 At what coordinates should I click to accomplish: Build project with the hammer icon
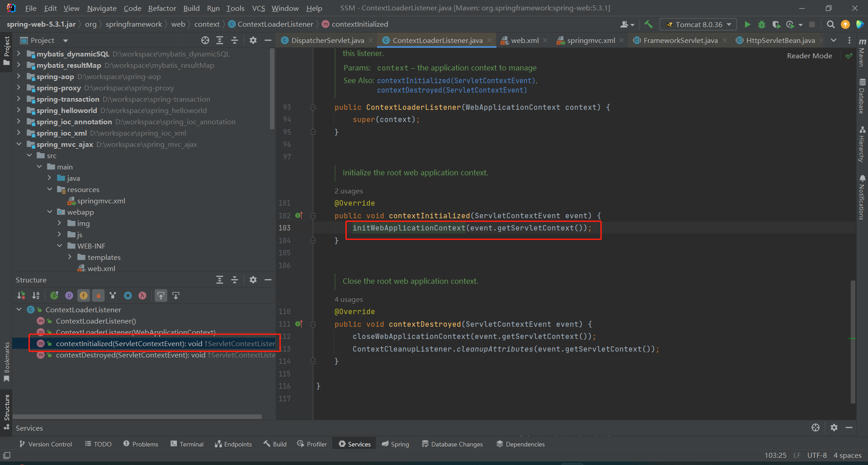(648, 24)
